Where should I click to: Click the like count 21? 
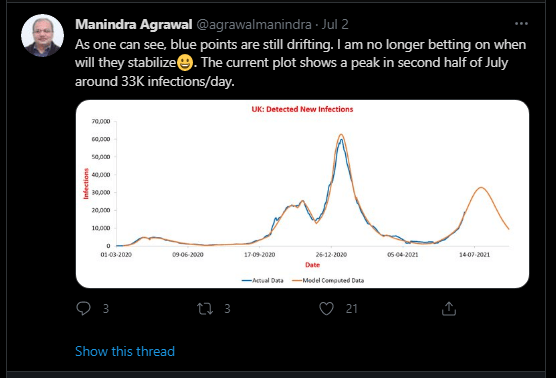[x=351, y=309]
